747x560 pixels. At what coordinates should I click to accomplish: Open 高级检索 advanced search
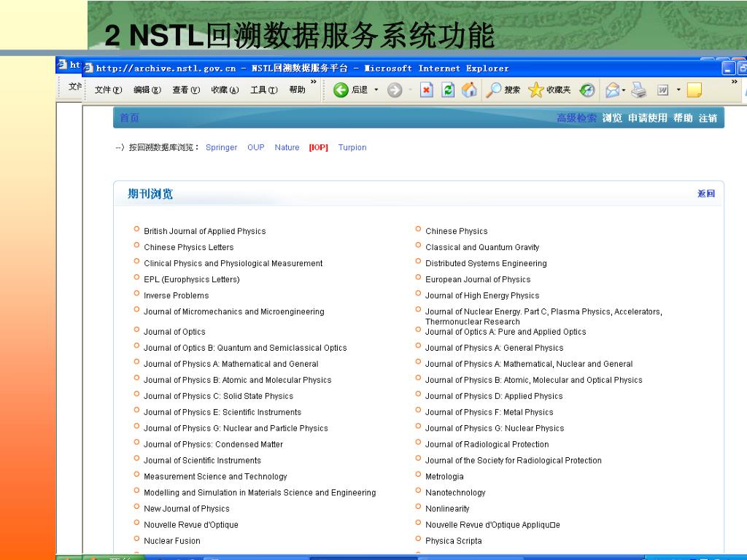[576, 117]
